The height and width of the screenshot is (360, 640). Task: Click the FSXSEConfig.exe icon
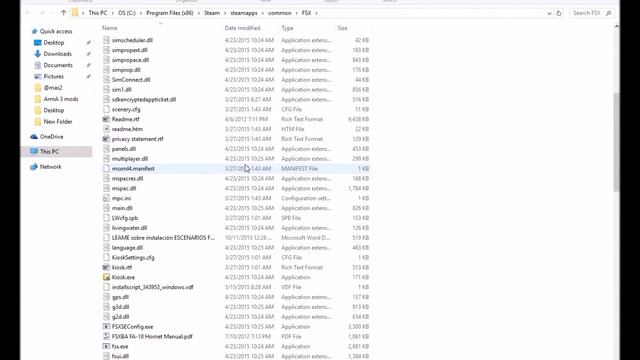tap(106, 327)
